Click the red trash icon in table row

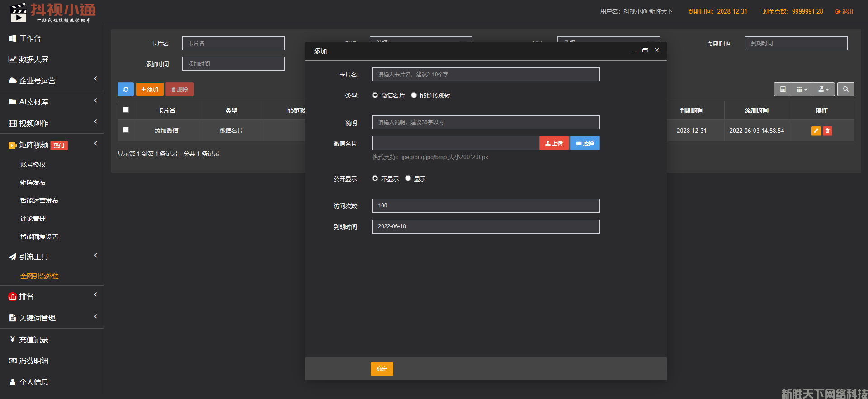827,131
